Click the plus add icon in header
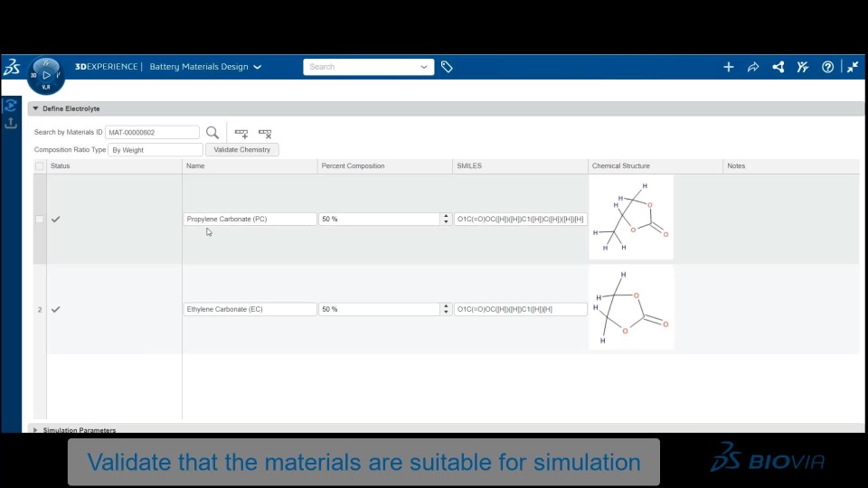Screen dimensions: 868x488 (729, 67)
